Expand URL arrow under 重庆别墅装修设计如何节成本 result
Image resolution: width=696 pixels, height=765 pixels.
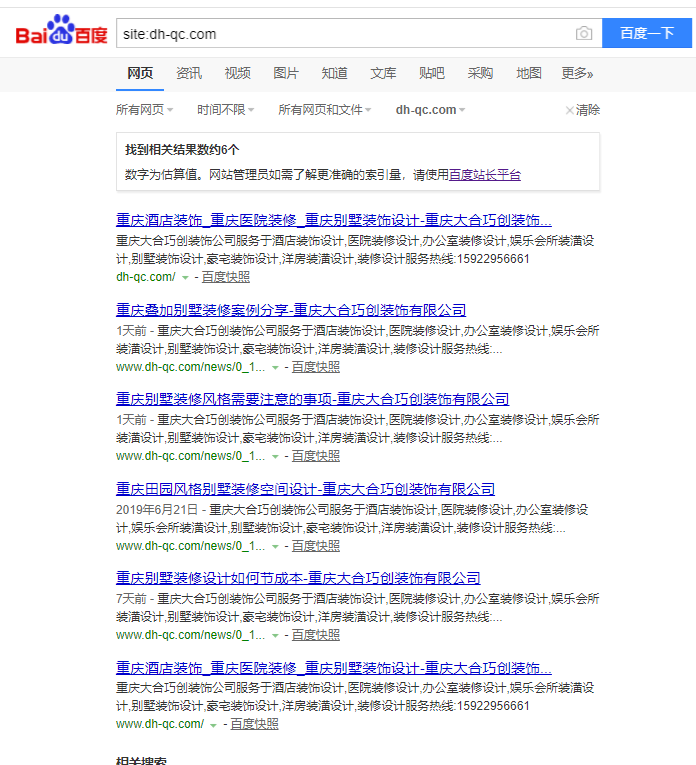pyautogui.click(x=275, y=636)
